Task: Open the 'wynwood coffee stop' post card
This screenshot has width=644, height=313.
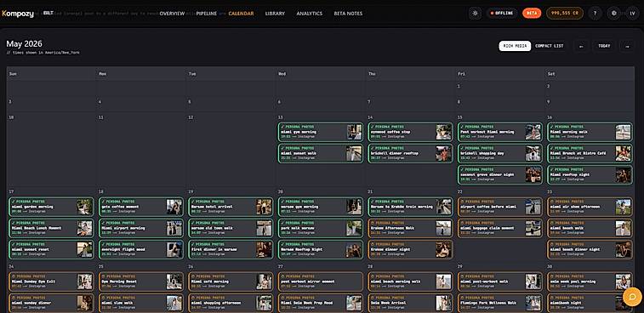Action: pos(410,132)
